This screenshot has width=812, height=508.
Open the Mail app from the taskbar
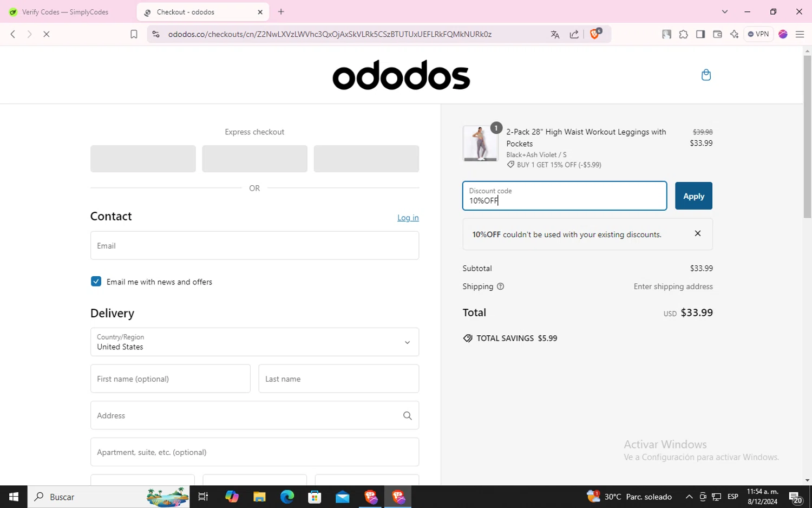point(342,497)
